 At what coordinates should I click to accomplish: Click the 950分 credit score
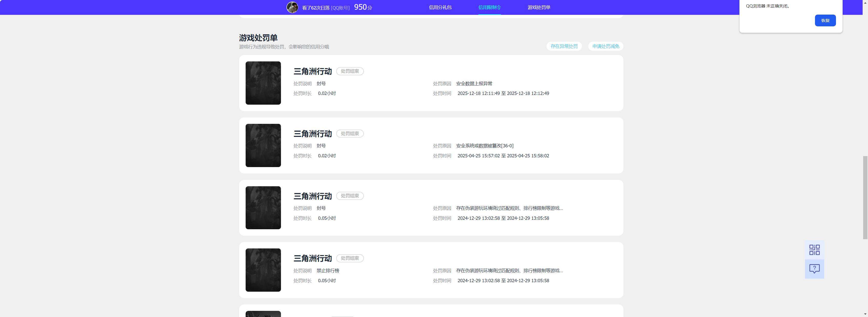pos(363,7)
